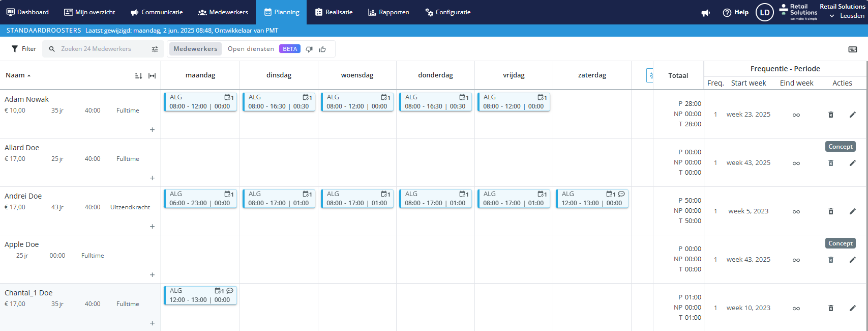Edit Chantal_1 Doe's week 10 schedule
Screen dimensions: 868x331
click(x=853, y=308)
